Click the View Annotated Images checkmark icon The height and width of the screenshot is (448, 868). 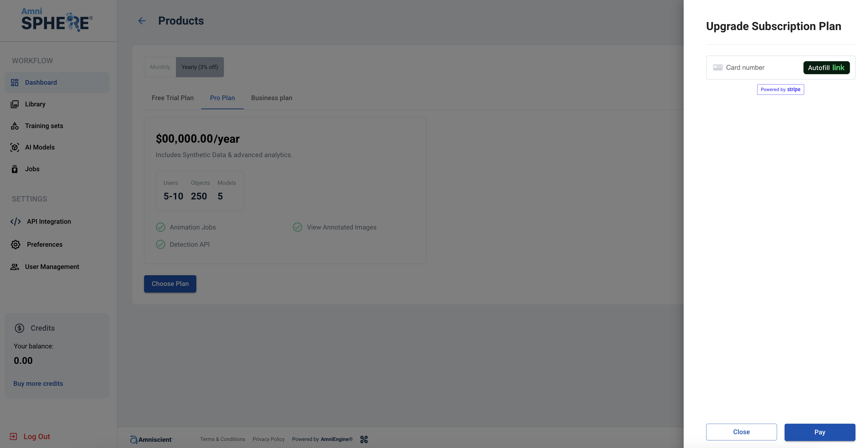coord(297,227)
